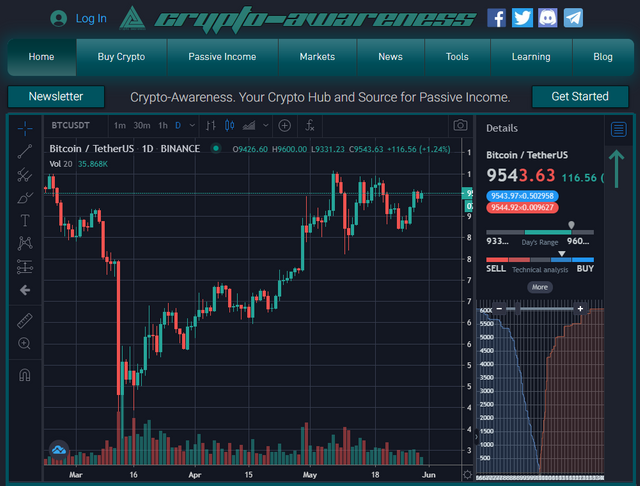Click the Day's Range bar
Image resolution: width=640 pixels, height=486 pixels.
(x=540, y=232)
